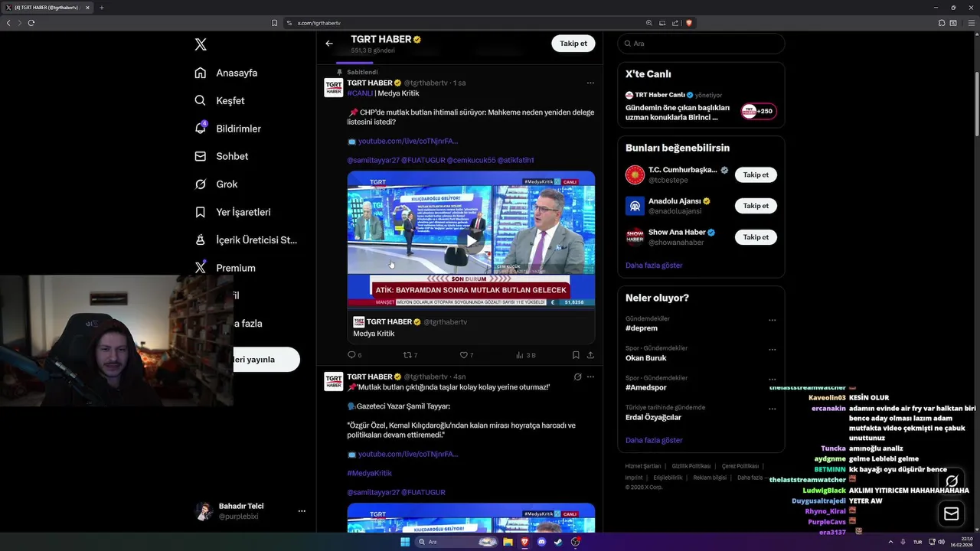Open a new browser tab
The width and height of the screenshot is (980, 551).
coord(101,8)
